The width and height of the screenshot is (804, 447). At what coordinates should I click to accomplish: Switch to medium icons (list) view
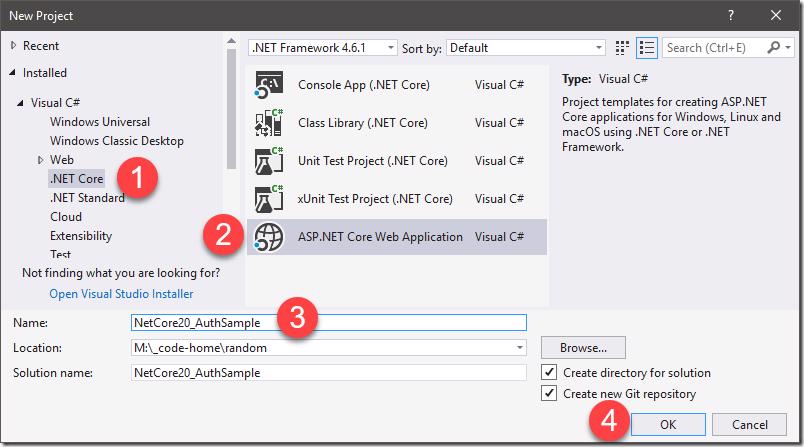pos(647,48)
